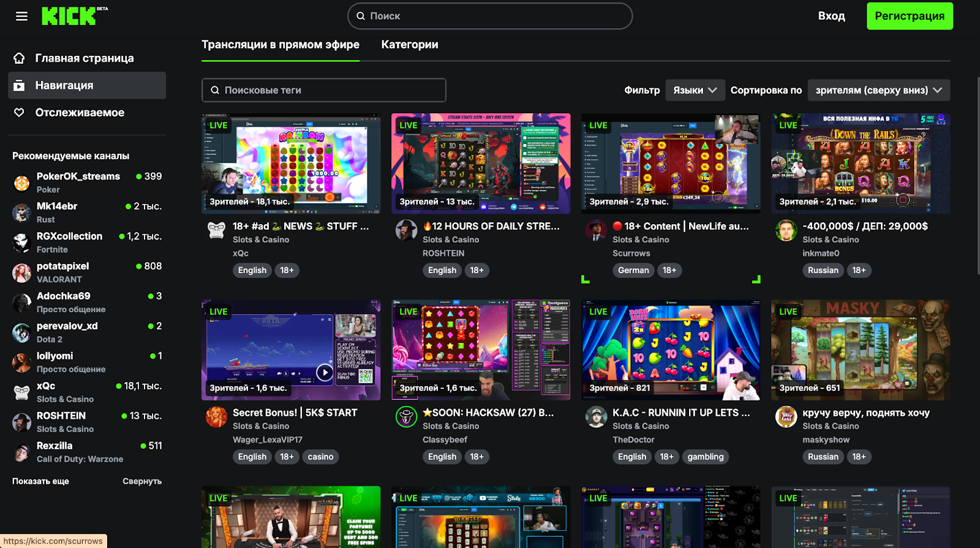Open inkmate0 Down the Rails stream thumbnail
The width and height of the screenshot is (980, 548).
(861, 163)
